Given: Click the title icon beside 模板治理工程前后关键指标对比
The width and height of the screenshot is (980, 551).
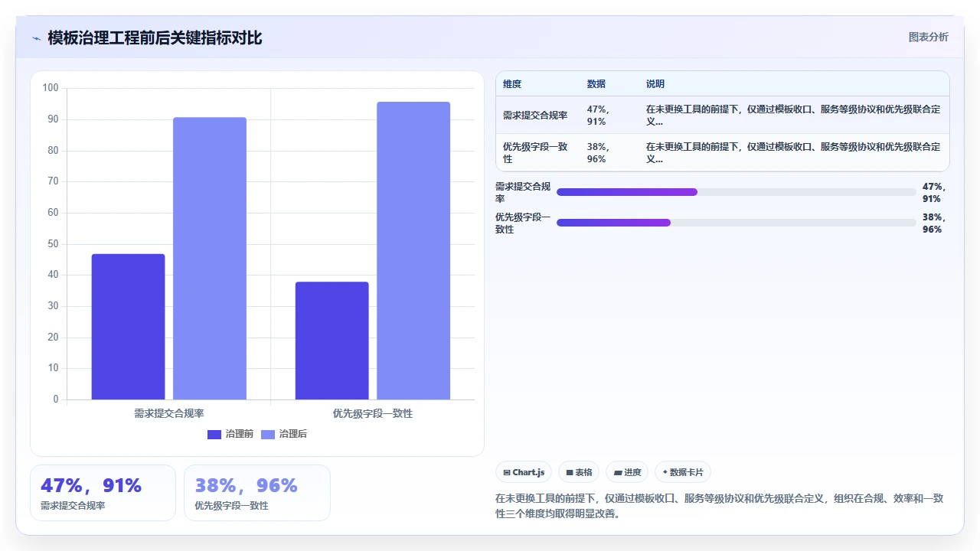Looking at the screenshot, I should pos(37,38).
